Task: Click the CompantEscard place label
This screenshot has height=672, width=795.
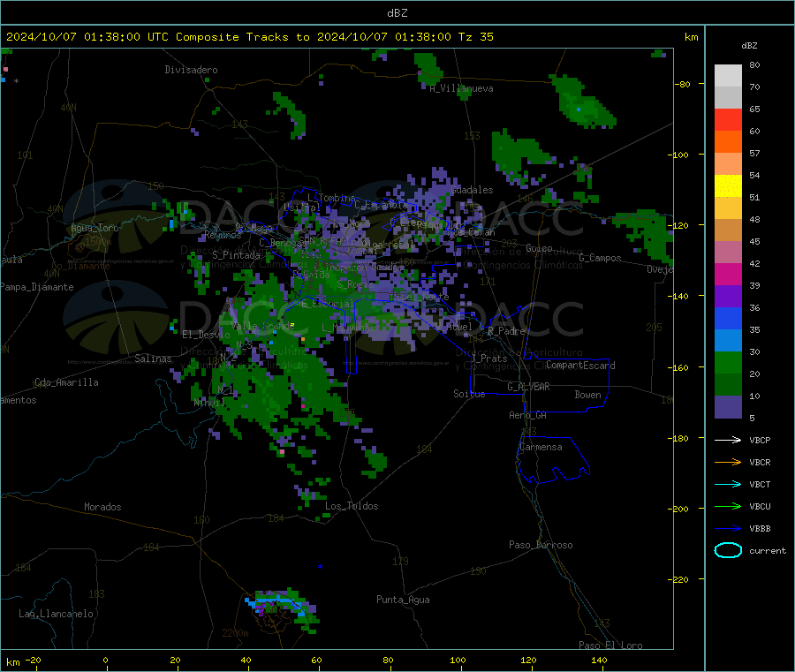Action: pyautogui.click(x=580, y=365)
